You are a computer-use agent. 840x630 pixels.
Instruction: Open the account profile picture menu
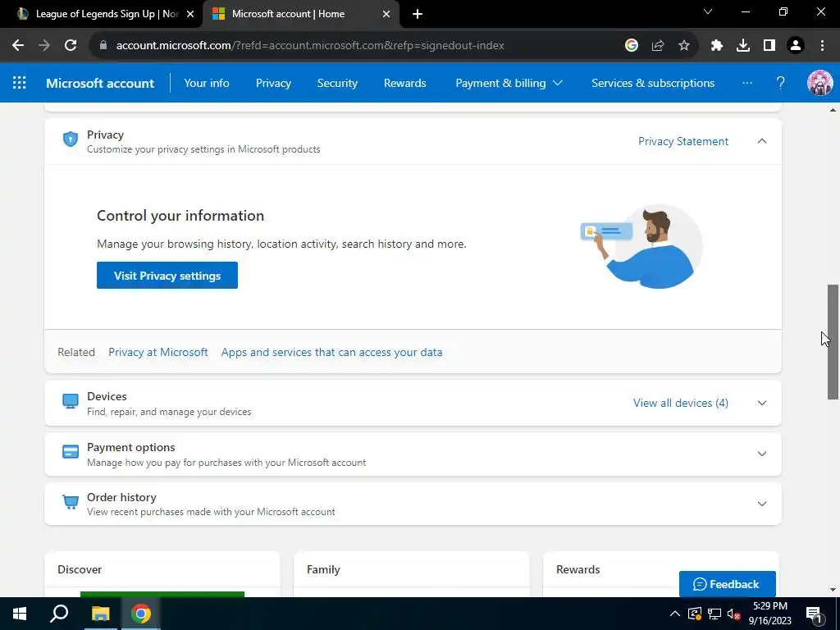coord(819,83)
